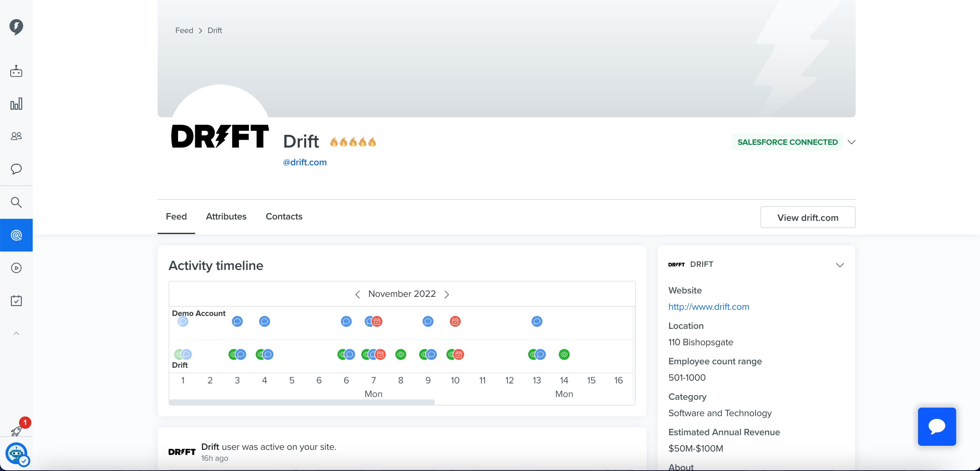Click the activity timeline horizontal scrollbar

tap(302, 402)
